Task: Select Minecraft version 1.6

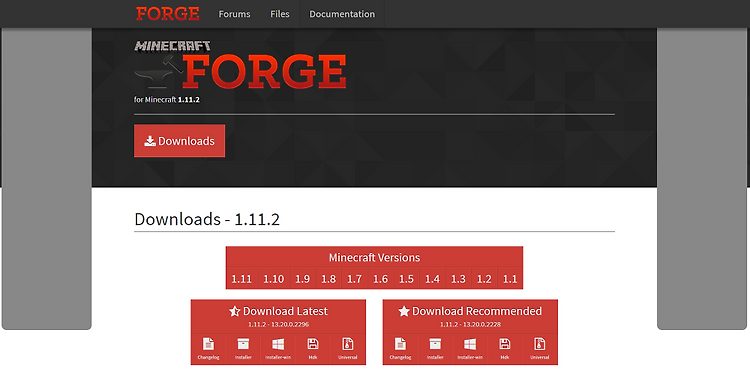Action: pyautogui.click(x=380, y=279)
